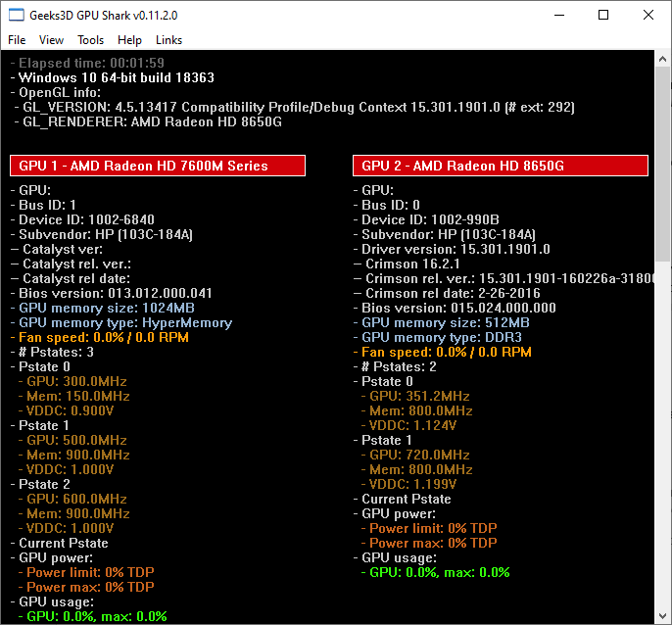Screen dimensions: 672x625
Task: Maximize the GPU Shark window
Action: tap(603, 16)
